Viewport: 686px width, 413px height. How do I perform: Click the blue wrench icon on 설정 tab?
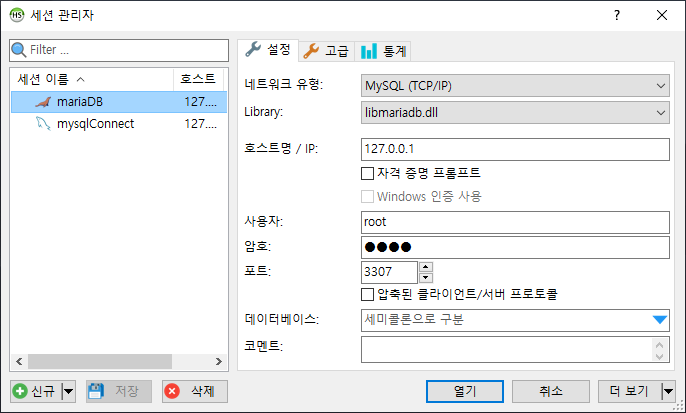(x=253, y=49)
